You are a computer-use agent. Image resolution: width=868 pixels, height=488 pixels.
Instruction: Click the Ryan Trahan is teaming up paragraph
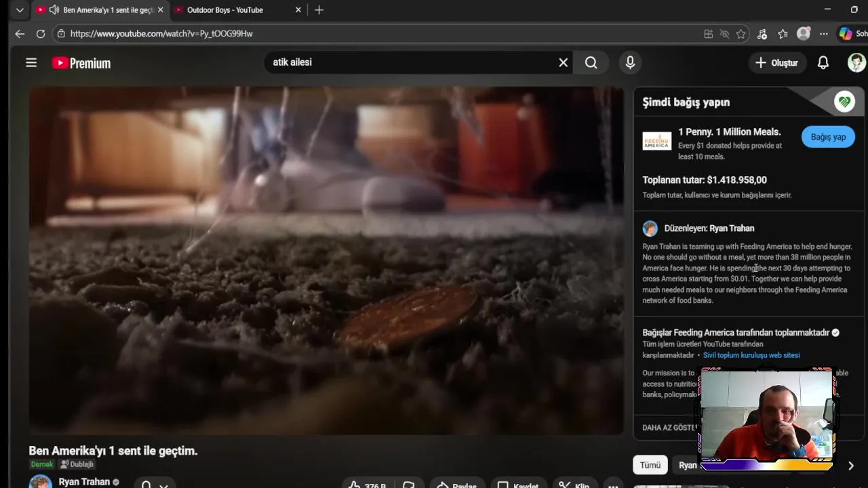[747, 273]
